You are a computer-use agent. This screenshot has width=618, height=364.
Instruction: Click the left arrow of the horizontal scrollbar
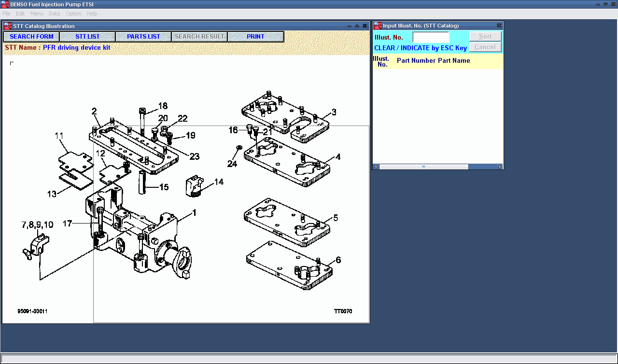(x=375, y=166)
